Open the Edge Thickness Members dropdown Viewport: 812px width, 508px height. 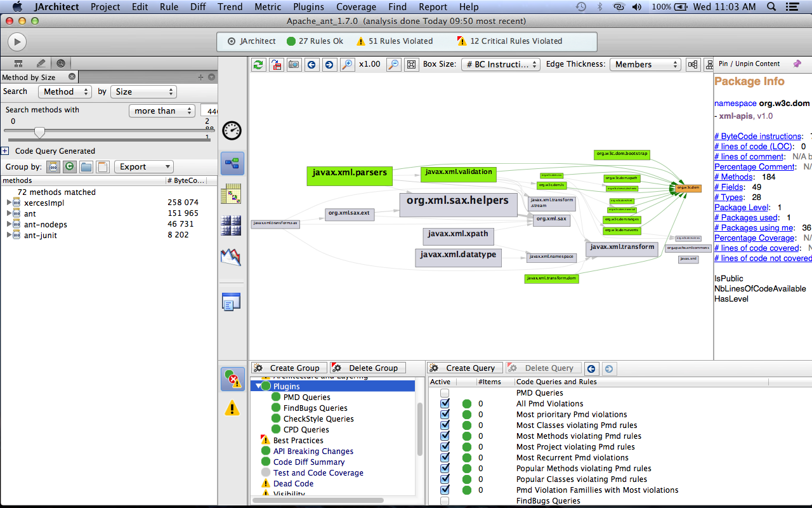point(645,65)
